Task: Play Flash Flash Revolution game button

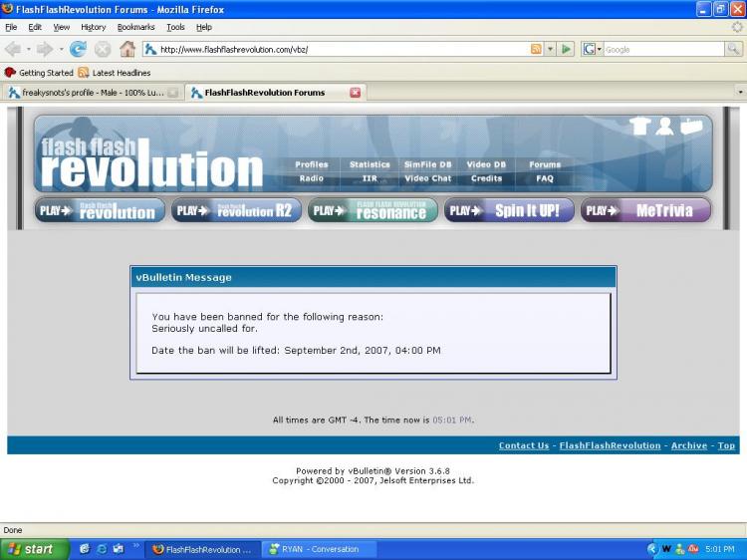Action: coord(100,210)
